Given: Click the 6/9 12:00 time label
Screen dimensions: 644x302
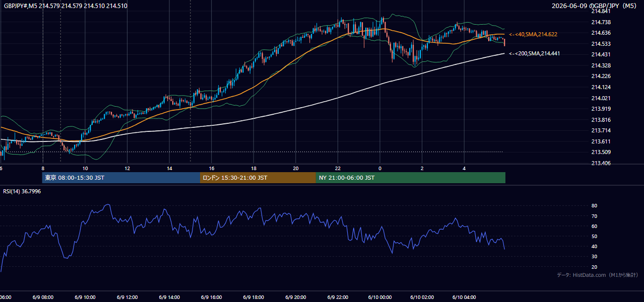Looking at the screenshot, I should 126,297.
